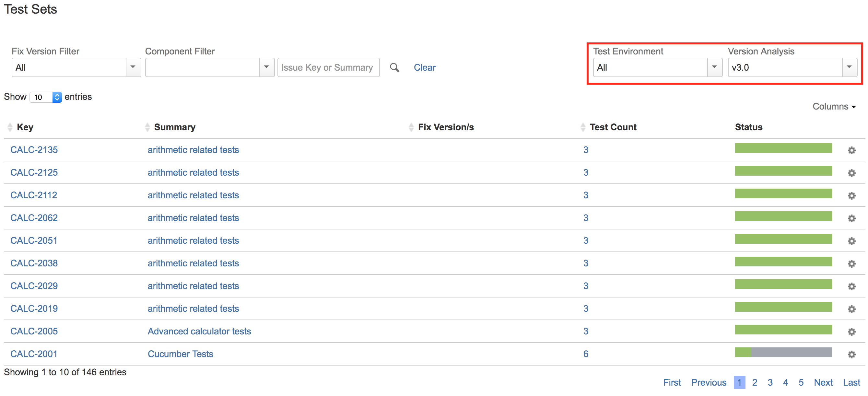This screenshot has width=868, height=396.
Task: Open gear menu for CALC-2005
Action: [851, 332]
